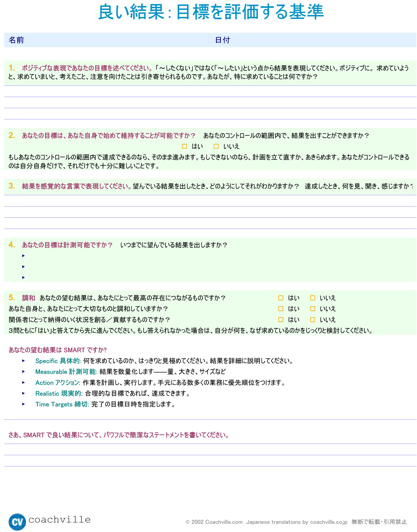Screen dimensions: 417x532
Task: Click bullet arrow beside Specific 具体的
Action: [24, 361]
